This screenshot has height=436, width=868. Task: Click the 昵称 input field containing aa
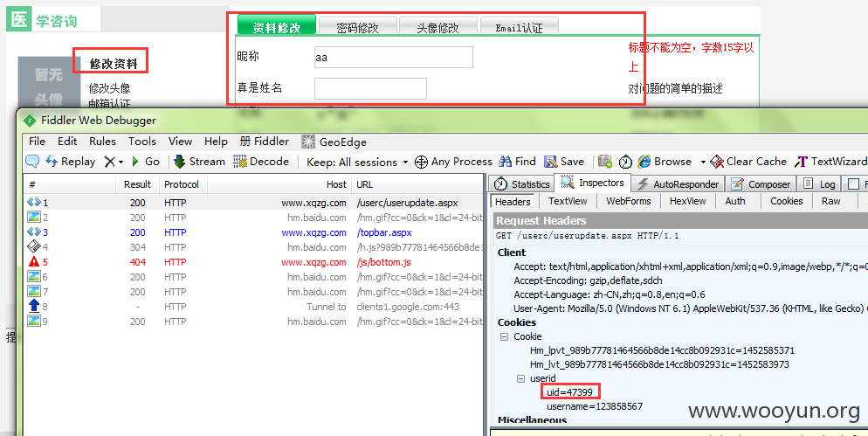coord(394,57)
